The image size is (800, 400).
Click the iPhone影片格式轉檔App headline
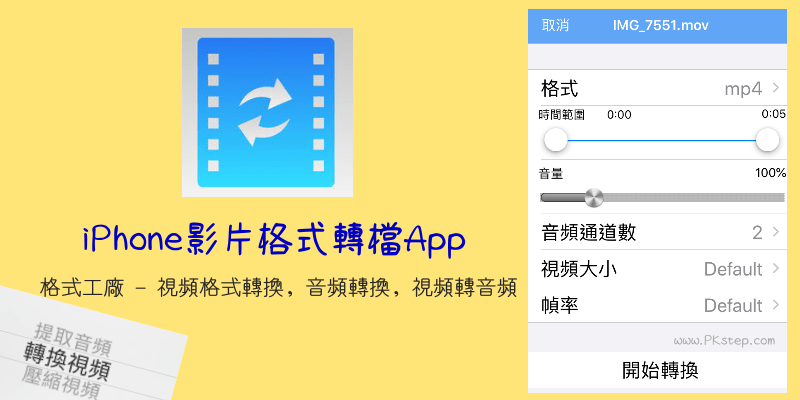[274, 238]
